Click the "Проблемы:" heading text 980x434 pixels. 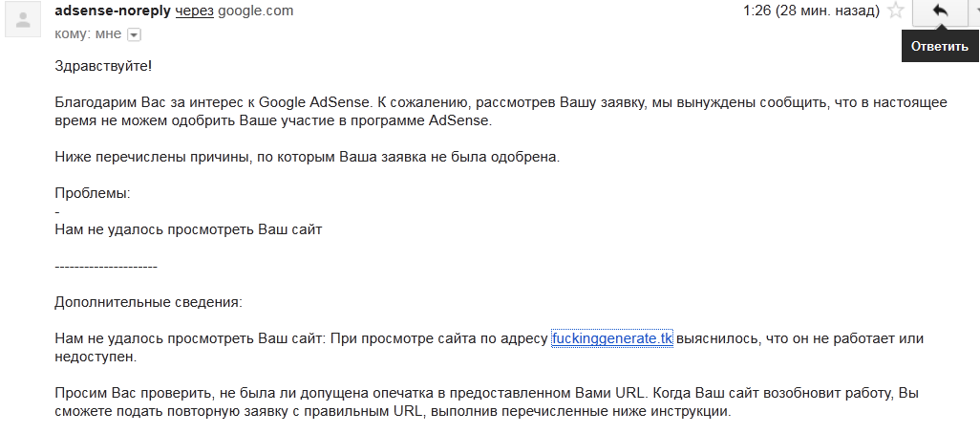coord(93,193)
